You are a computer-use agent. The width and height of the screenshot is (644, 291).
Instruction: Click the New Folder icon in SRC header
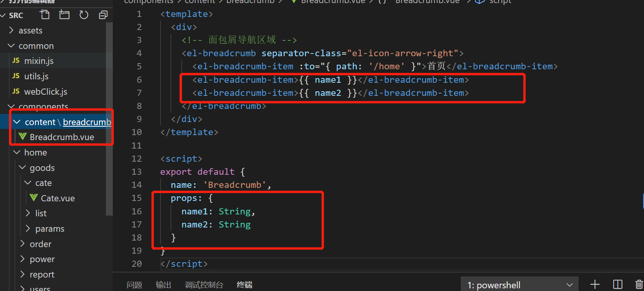(64, 15)
